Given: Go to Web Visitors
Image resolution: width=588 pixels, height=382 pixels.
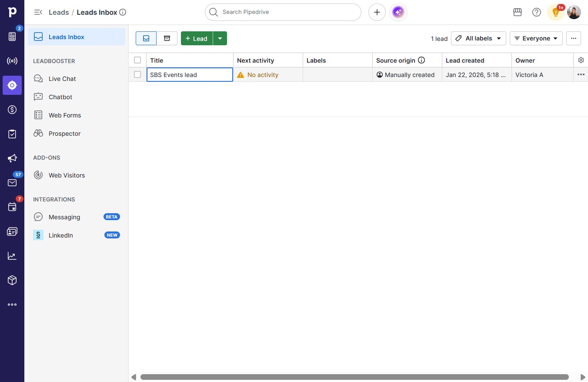Looking at the screenshot, I should click(x=77, y=175).
